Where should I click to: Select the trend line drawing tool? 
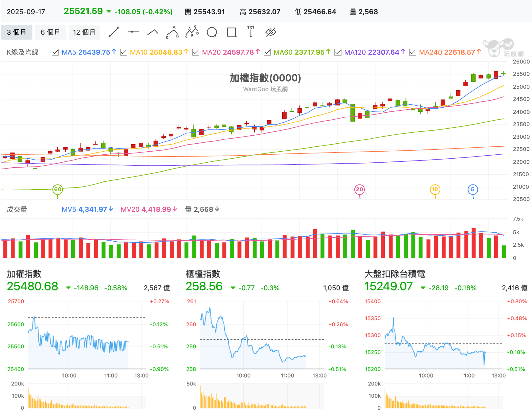[x=114, y=32]
